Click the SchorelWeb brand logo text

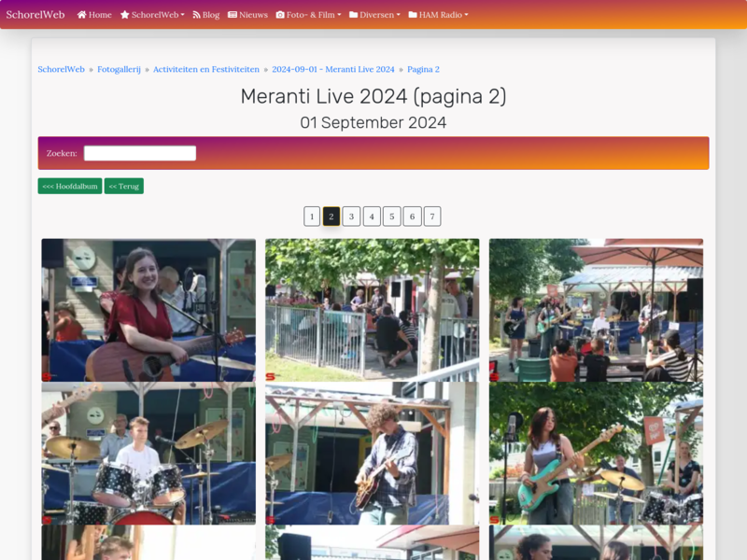(x=35, y=15)
